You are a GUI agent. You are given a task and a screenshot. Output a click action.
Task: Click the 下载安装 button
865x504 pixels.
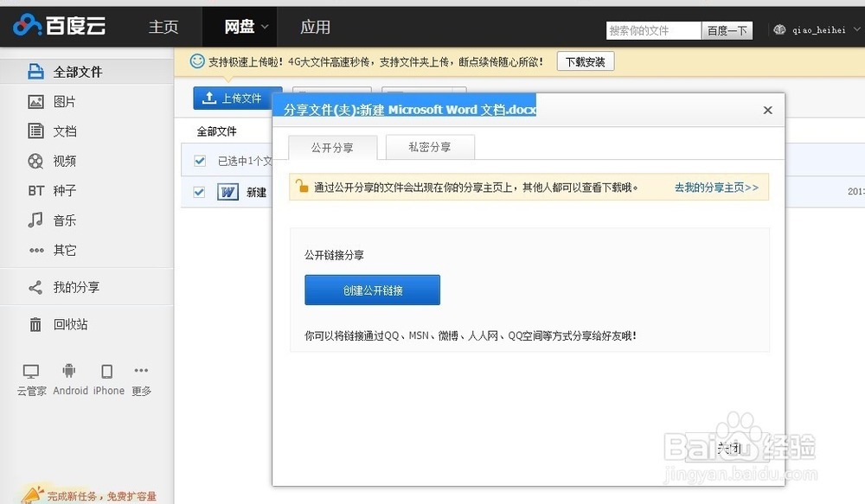coord(586,61)
